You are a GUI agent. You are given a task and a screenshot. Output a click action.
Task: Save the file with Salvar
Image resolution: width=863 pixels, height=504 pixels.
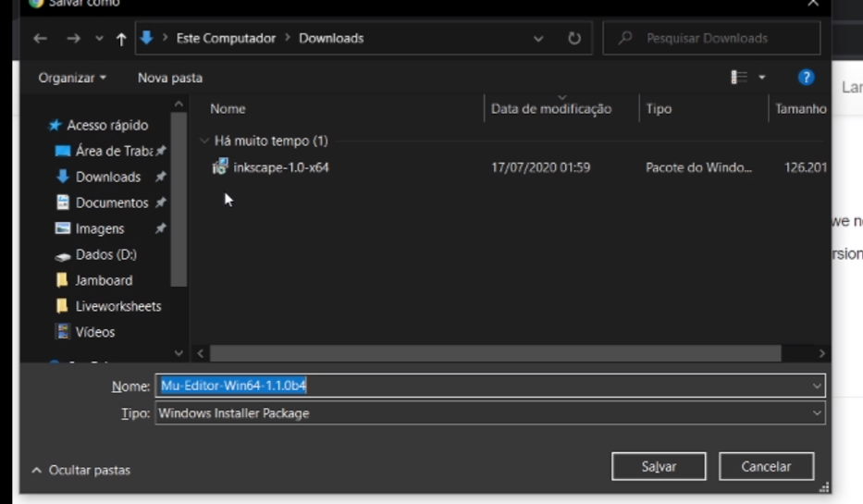coord(659,467)
